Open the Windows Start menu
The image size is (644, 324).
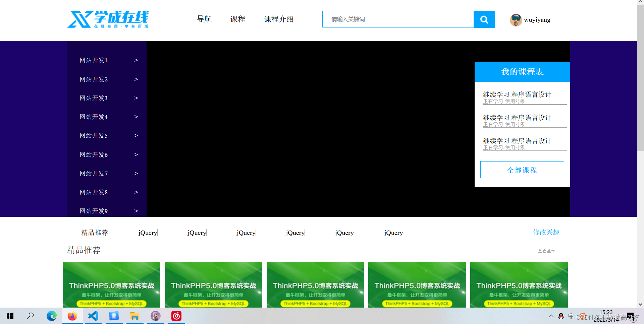tap(10, 316)
